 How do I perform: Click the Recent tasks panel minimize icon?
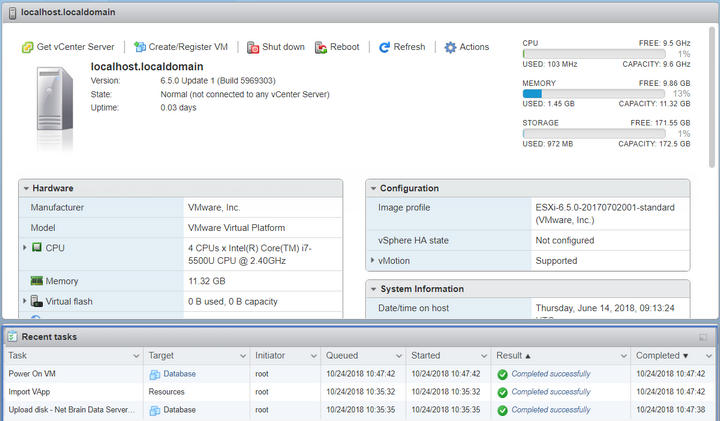coord(703,337)
